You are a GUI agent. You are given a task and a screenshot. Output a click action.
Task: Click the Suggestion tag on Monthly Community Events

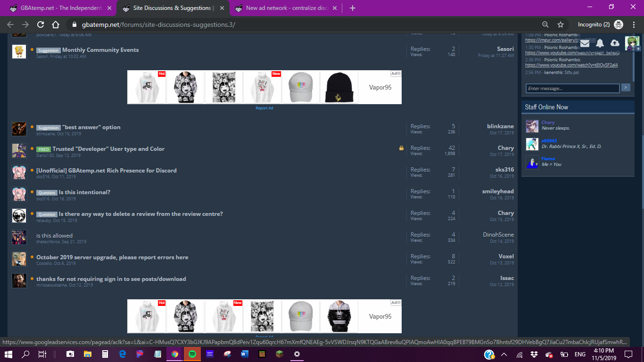[x=49, y=50]
